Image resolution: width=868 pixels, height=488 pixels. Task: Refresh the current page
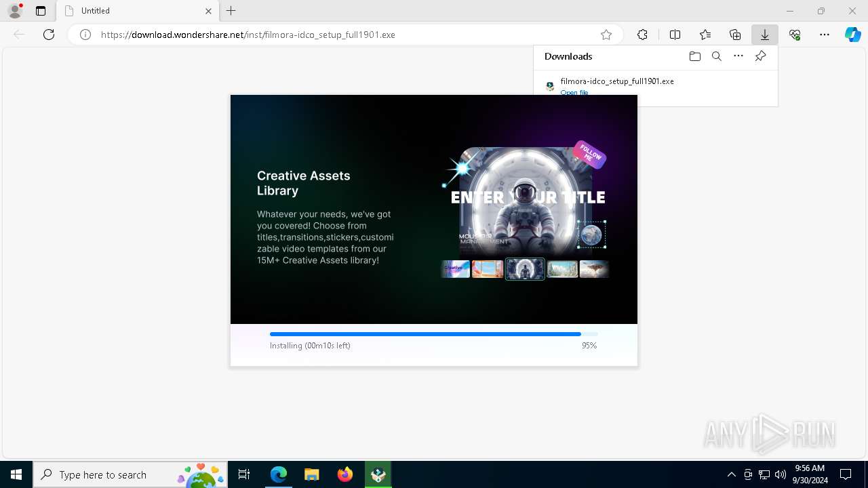[x=49, y=35]
